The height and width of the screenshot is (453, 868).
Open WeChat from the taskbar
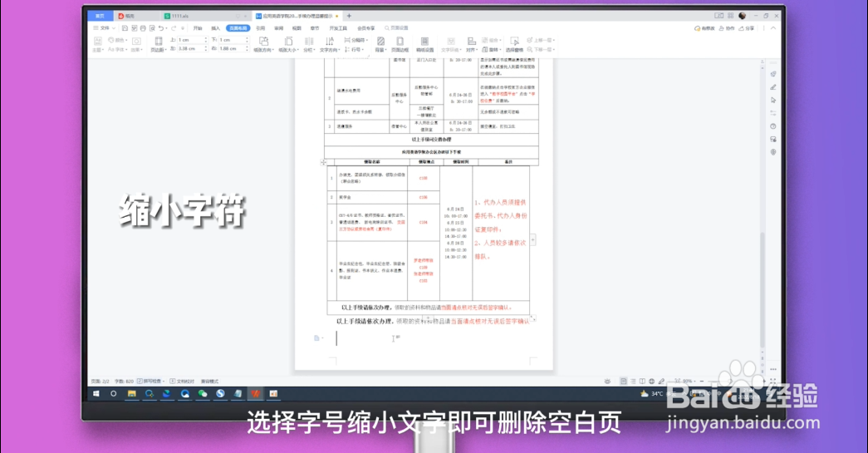pos(203,394)
